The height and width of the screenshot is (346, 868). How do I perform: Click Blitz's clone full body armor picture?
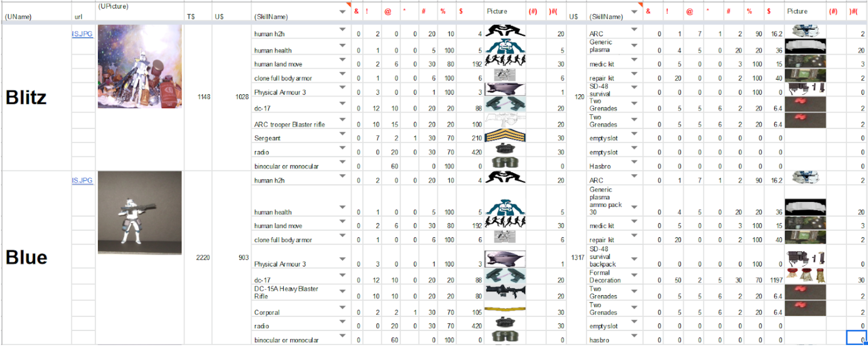click(x=505, y=75)
